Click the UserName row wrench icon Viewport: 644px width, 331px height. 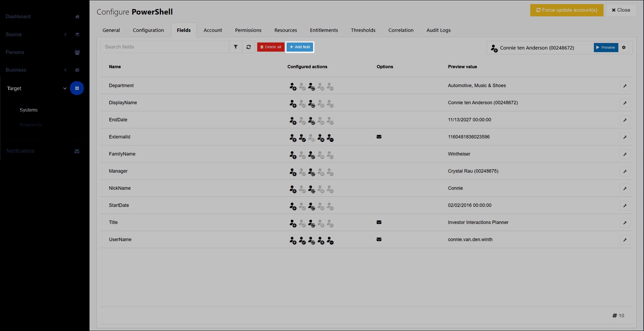coord(625,240)
